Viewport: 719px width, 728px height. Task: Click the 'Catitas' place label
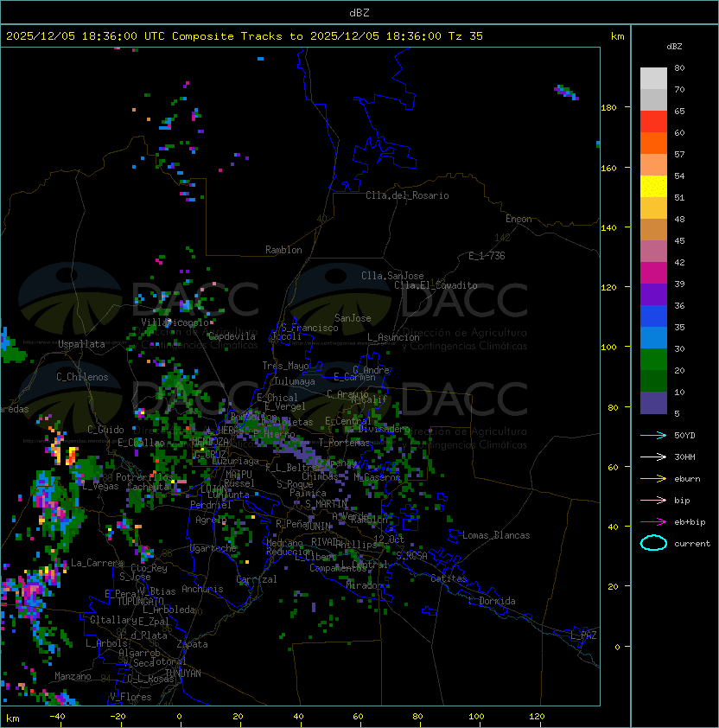(x=449, y=578)
